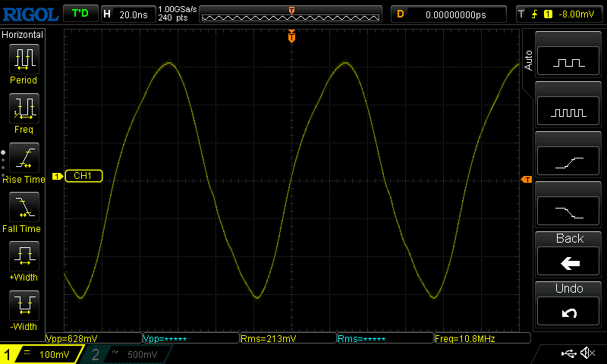Click the trigger level T marker on right edge

(x=526, y=180)
